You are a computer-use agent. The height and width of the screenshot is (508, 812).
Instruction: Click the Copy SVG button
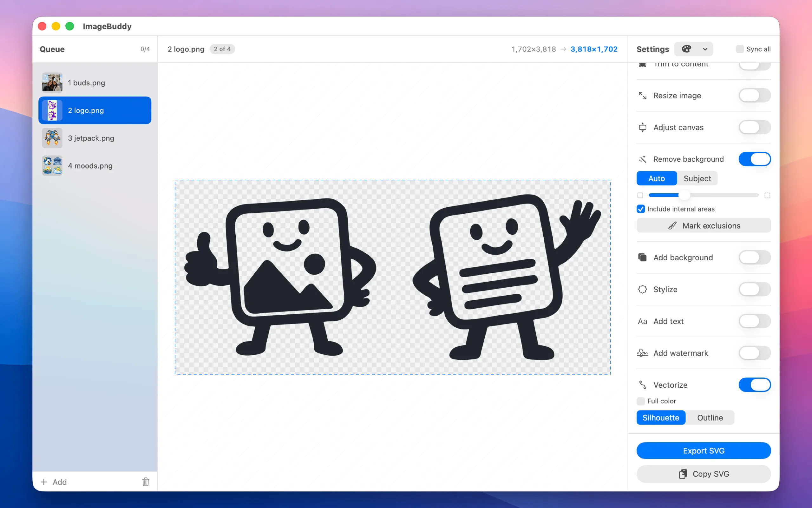(x=703, y=474)
